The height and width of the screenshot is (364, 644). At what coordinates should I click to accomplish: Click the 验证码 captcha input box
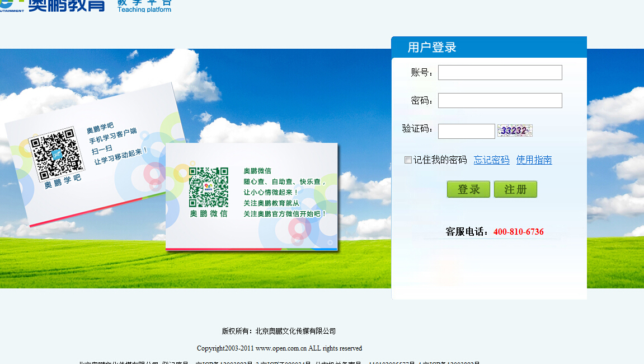click(466, 131)
